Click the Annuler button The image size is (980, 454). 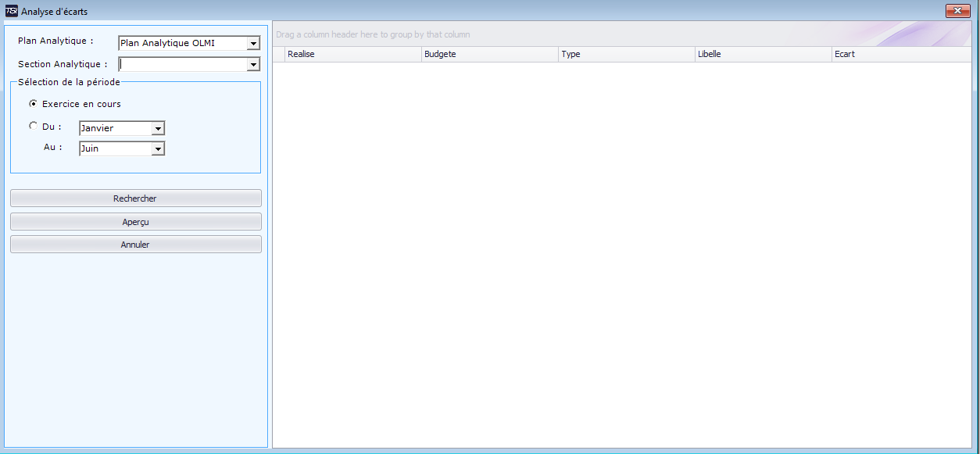point(135,245)
